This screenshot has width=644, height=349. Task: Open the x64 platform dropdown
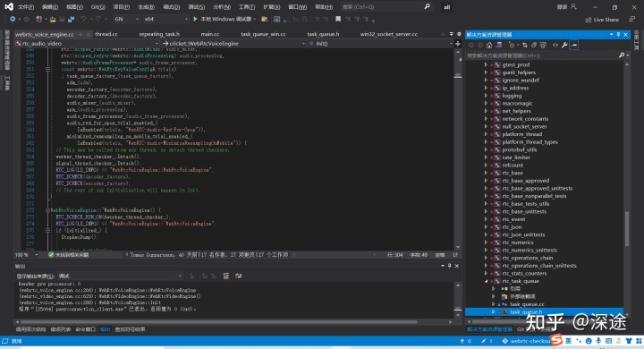pos(166,19)
